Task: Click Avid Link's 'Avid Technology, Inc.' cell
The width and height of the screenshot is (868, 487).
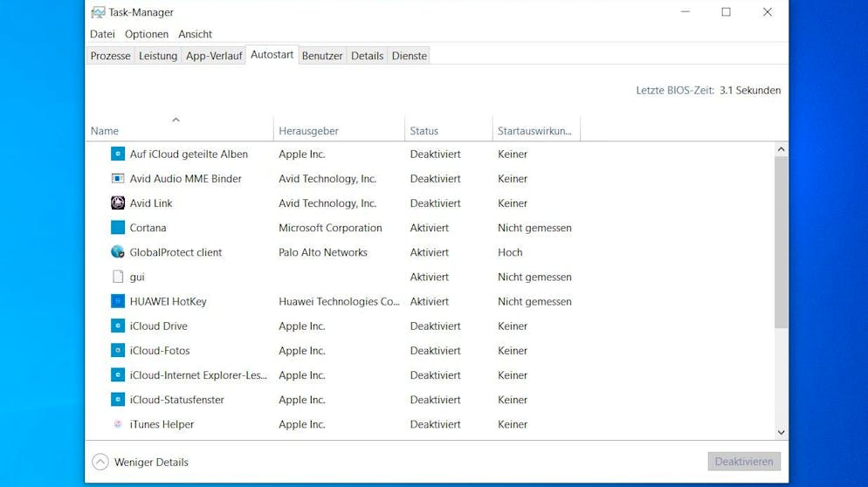Action: (327, 203)
